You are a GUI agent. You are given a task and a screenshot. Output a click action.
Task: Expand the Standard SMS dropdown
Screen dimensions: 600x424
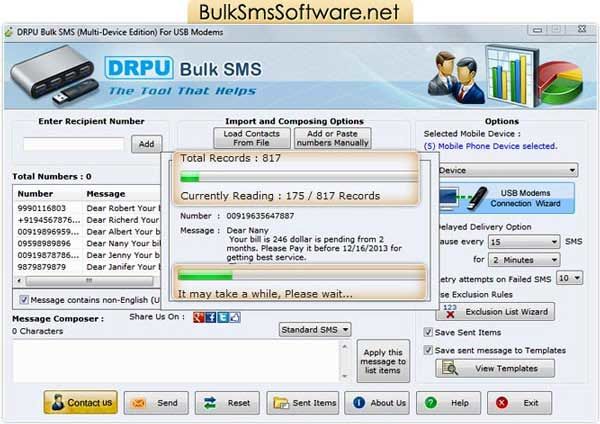315,329
